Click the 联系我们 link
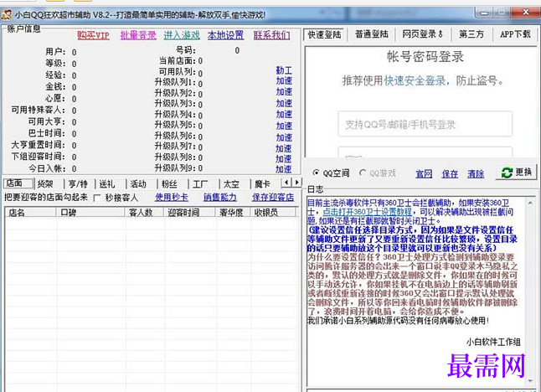541x392 pixels. [271, 35]
